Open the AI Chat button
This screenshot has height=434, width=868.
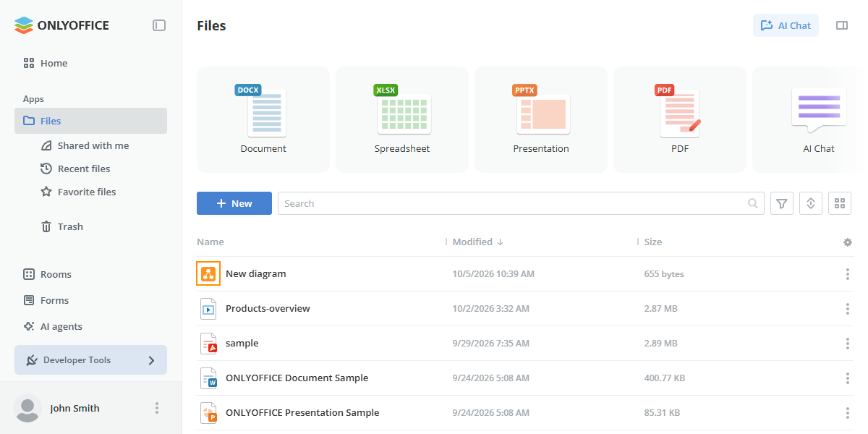click(786, 25)
